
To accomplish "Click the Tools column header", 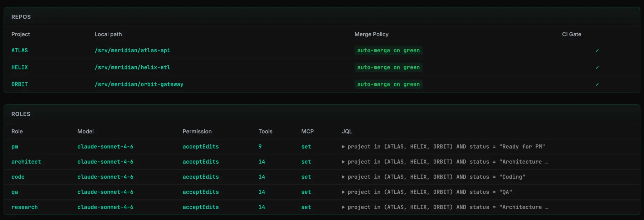I will [x=265, y=131].
